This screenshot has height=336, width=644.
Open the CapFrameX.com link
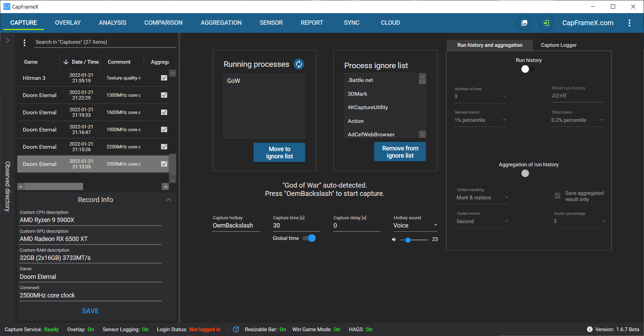point(588,23)
